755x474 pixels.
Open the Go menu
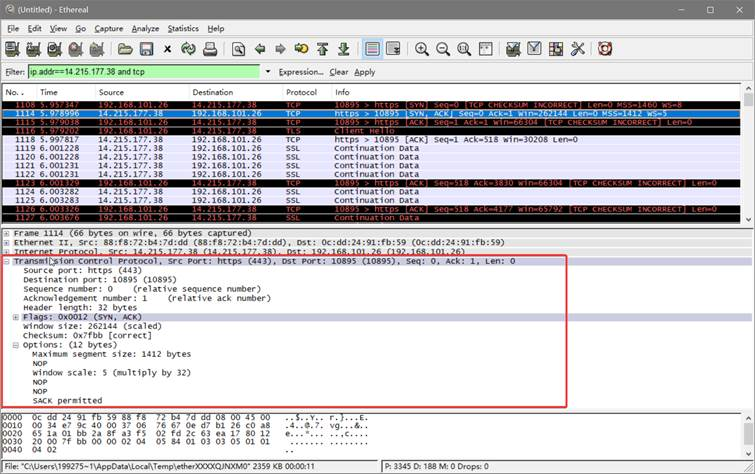pyautogui.click(x=80, y=29)
